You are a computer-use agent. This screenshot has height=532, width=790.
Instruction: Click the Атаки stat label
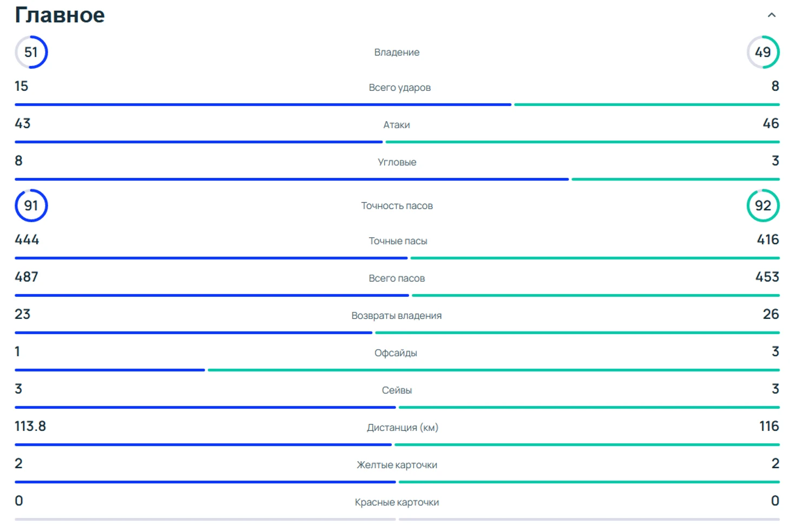(x=397, y=125)
